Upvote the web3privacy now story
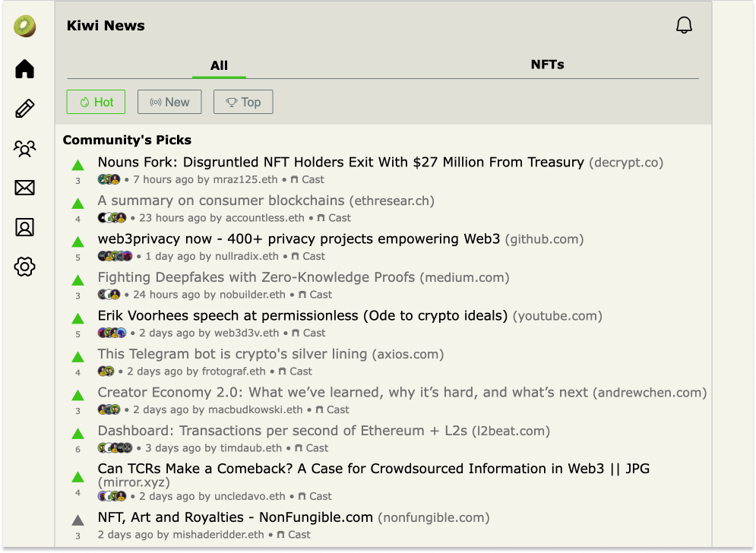Image resolution: width=756 pixels, height=553 pixels. click(77, 242)
